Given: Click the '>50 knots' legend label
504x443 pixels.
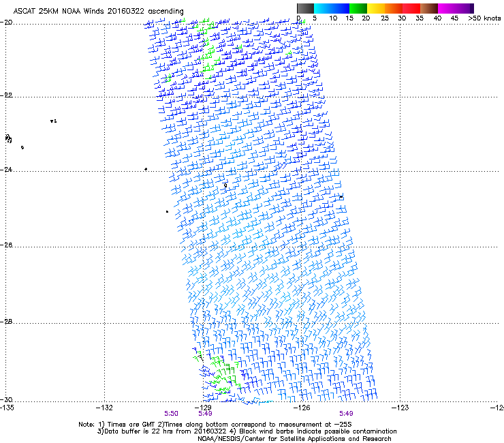Looking at the screenshot, I should 484,18.
